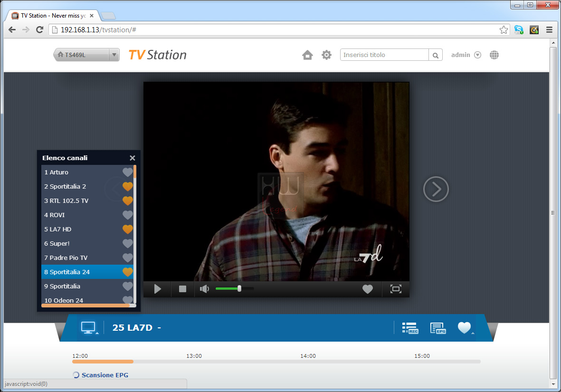Open settings gear icon
Viewport: 561px width, 392px height.
click(x=326, y=55)
